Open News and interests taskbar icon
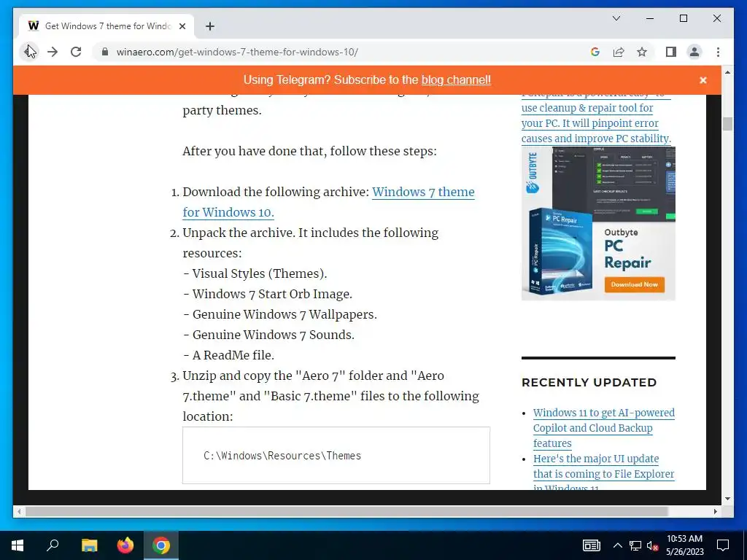 [x=591, y=545]
